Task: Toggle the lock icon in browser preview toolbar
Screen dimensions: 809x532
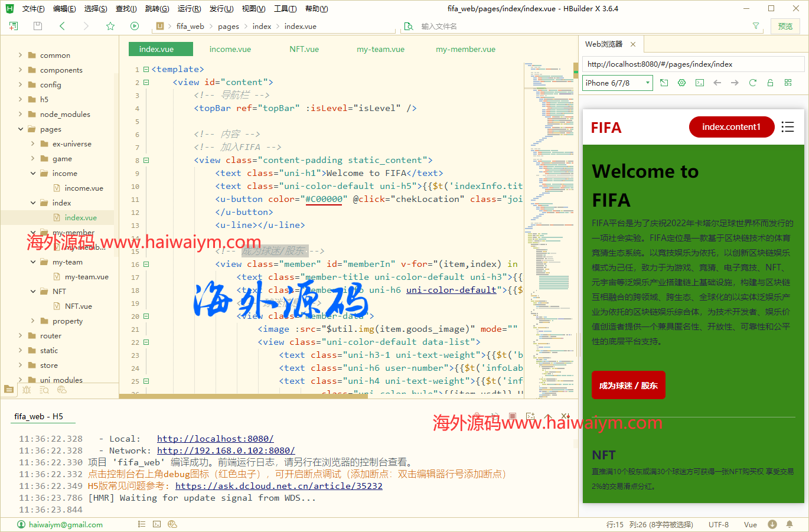Action: point(770,83)
